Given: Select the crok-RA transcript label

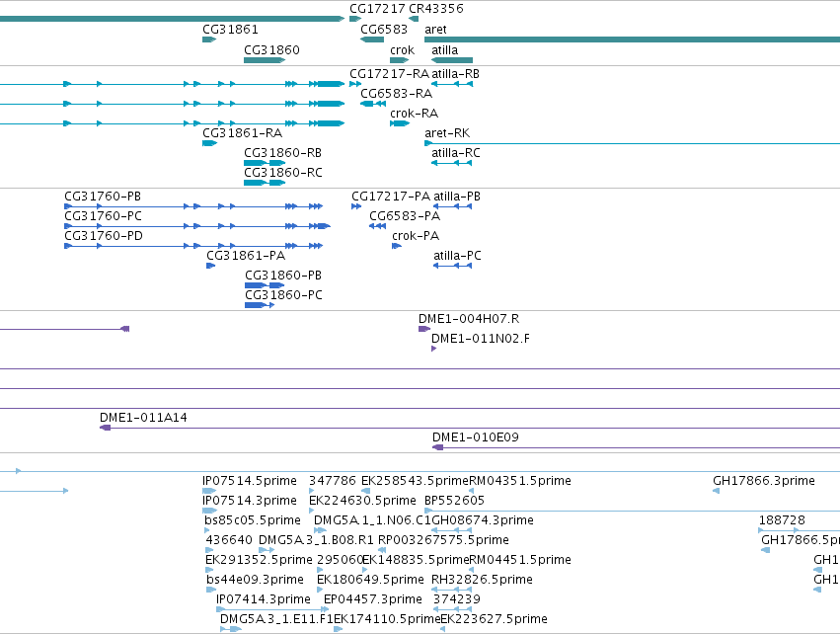Looking at the screenshot, I should click(x=415, y=114).
